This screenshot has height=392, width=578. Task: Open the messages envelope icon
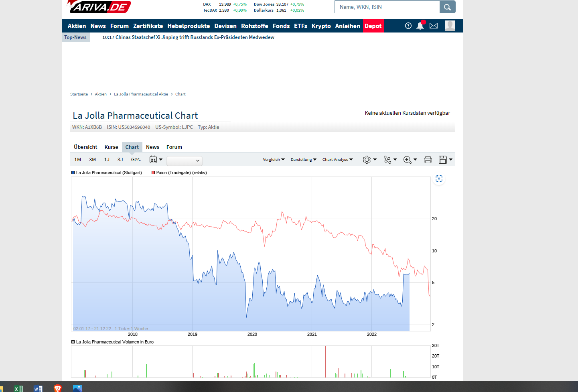(434, 26)
